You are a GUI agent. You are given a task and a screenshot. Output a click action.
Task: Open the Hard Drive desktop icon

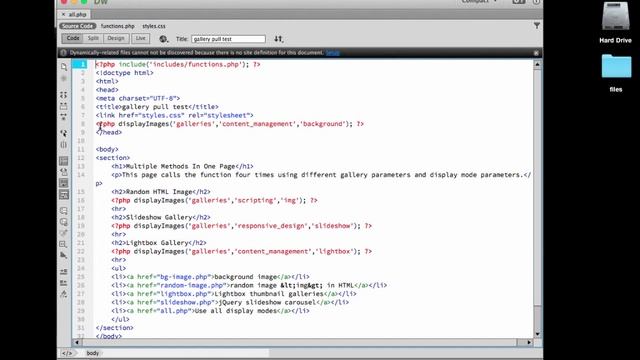tap(616, 22)
